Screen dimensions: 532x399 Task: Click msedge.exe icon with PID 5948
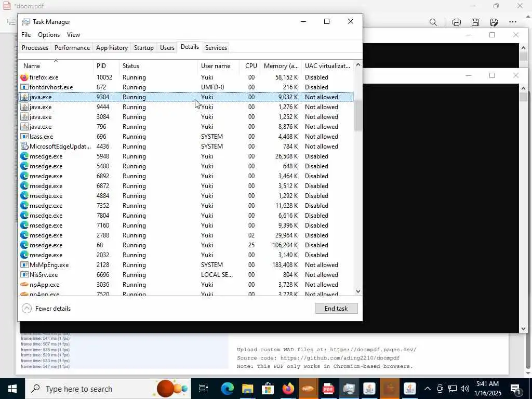(24, 156)
